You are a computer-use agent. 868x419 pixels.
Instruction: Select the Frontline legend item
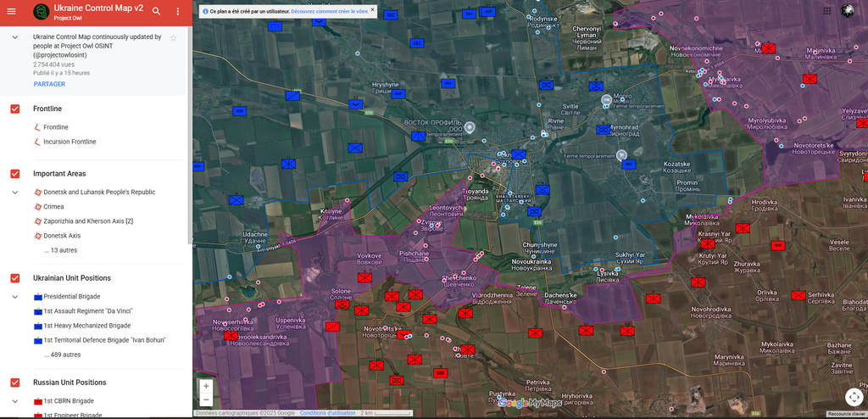coord(56,127)
